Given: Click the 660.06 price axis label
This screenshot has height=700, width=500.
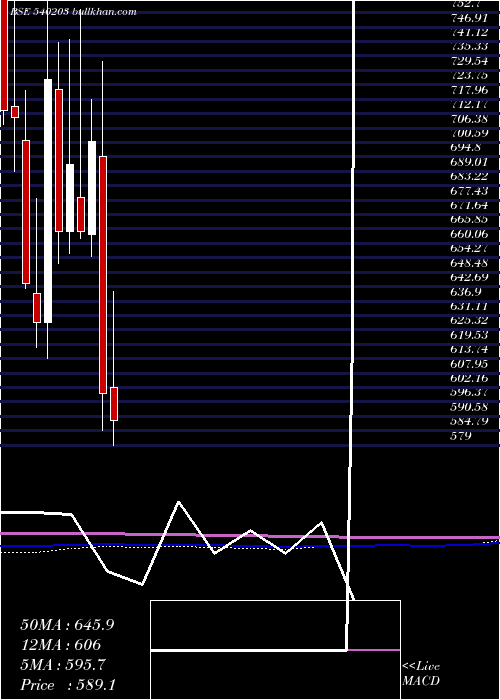Looking at the screenshot, I should point(470,234).
